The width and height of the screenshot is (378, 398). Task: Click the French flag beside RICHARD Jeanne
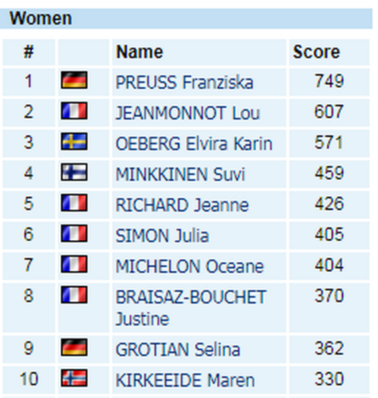(74, 203)
